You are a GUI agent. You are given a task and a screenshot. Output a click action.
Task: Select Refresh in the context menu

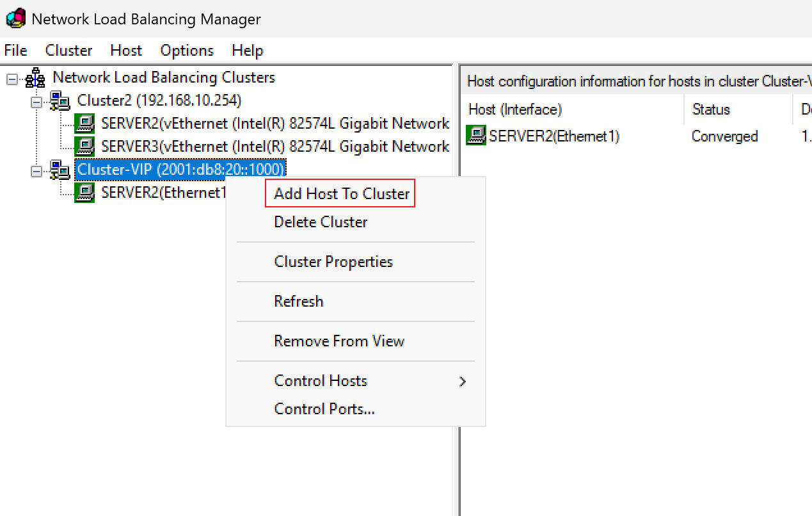click(298, 302)
